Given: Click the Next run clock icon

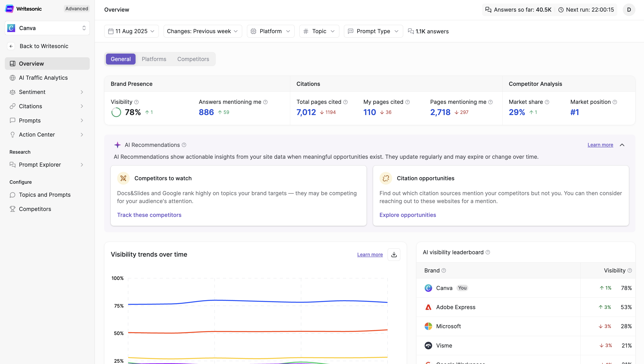Looking at the screenshot, I should click(x=561, y=10).
